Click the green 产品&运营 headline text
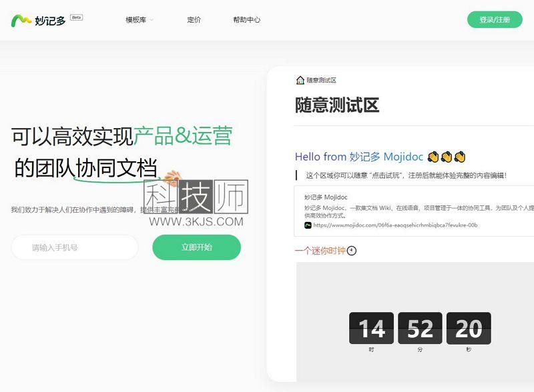Screen dimensions: 534x392 (x=183, y=136)
